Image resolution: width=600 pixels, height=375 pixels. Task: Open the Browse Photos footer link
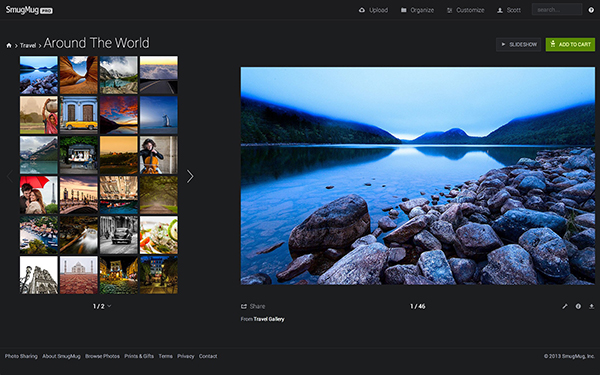pos(102,356)
